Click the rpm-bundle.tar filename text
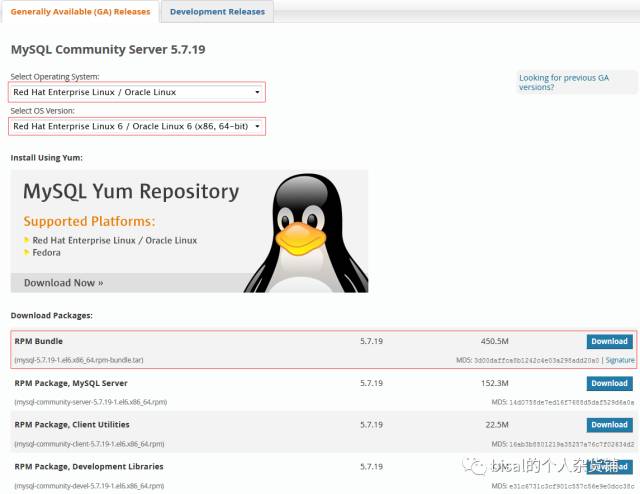Viewport: 640px width, 494px height. point(79,360)
